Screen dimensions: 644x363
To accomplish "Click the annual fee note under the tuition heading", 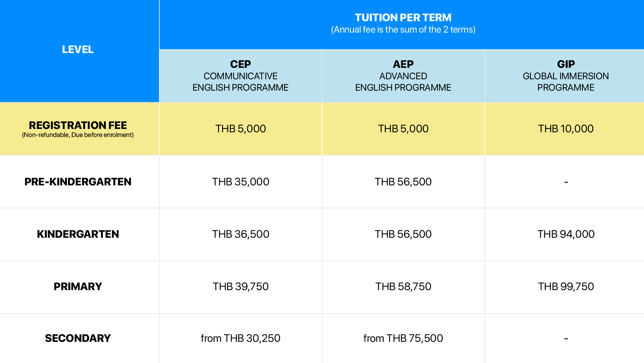I will pyautogui.click(x=403, y=30).
